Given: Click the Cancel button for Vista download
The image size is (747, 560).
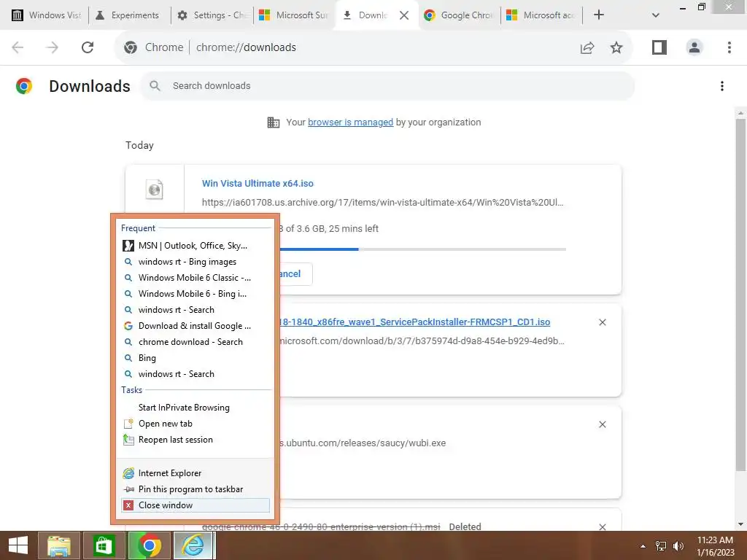Looking at the screenshot, I should 295,274.
